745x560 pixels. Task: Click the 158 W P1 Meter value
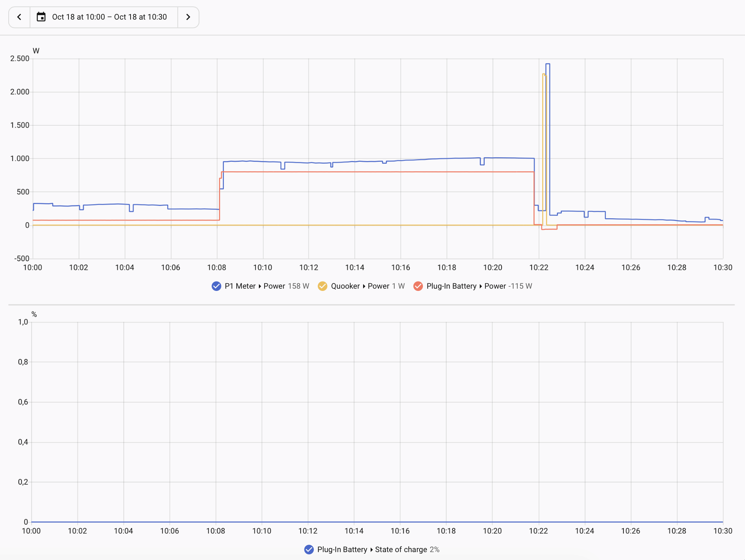tap(298, 286)
